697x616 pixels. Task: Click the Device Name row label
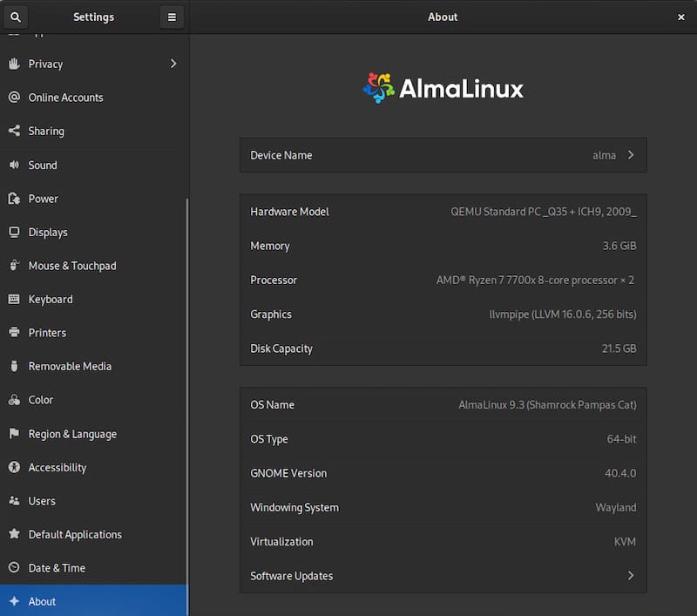click(281, 155)
